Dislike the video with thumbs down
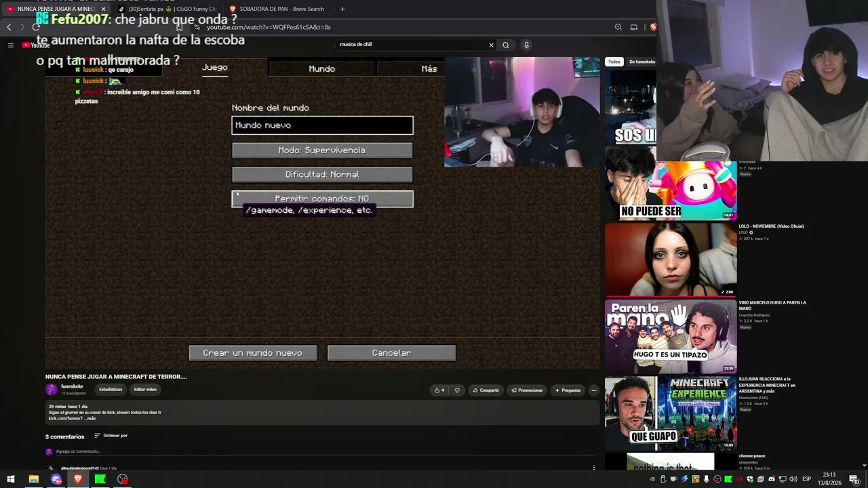The height and width of the screenshot is (488, 868). [457, 390]
